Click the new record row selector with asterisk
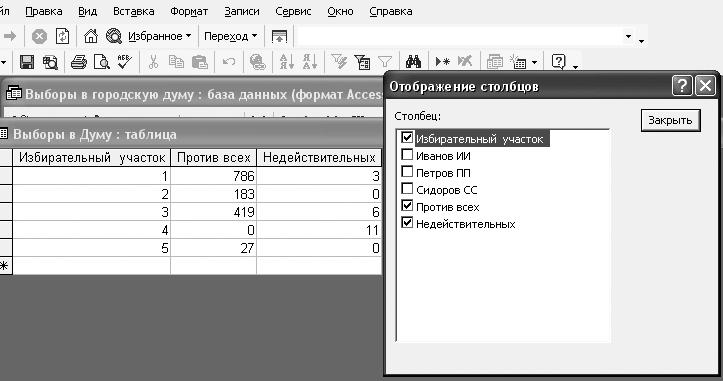723x381 pixels. click(x=5, y=266)
